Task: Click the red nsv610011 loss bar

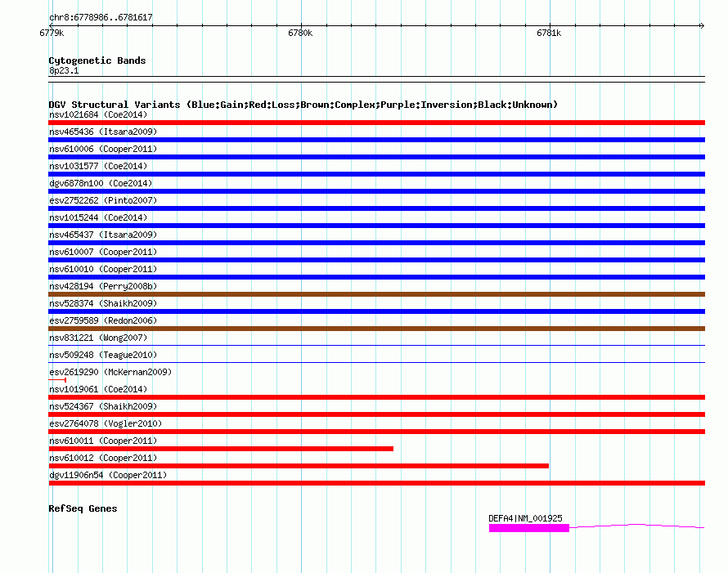Action: tap(221, 449)
